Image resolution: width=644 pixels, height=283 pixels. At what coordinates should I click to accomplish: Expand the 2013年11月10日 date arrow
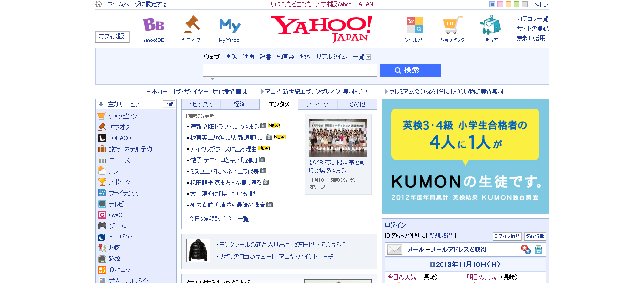pyautogui.click(x=432, y=264)
